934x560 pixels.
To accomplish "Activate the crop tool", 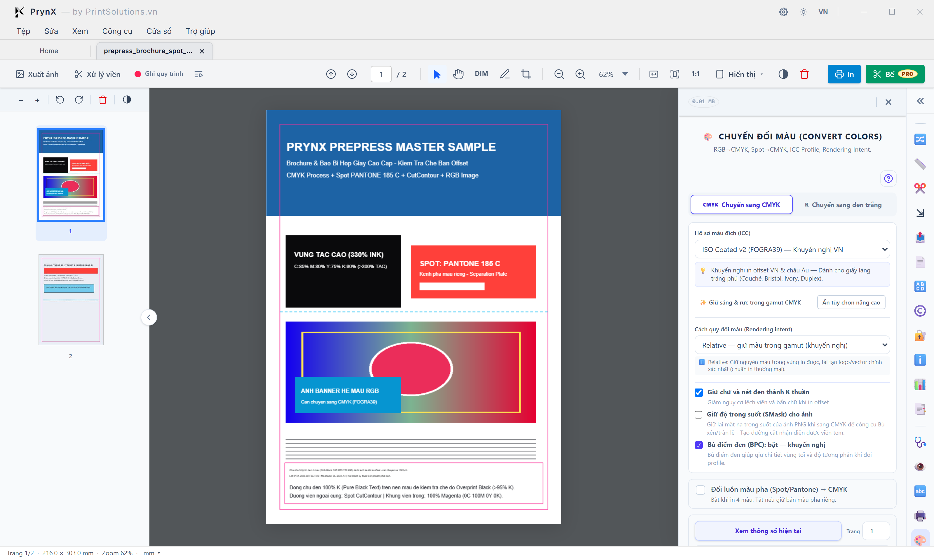I will pyautogui.click(x=526, y=74).
